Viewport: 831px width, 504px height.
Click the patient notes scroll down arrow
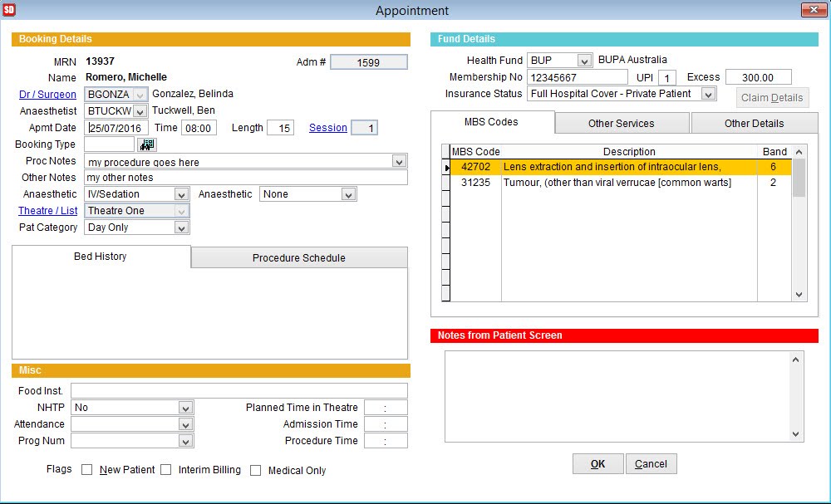click(x=795, y=434)
